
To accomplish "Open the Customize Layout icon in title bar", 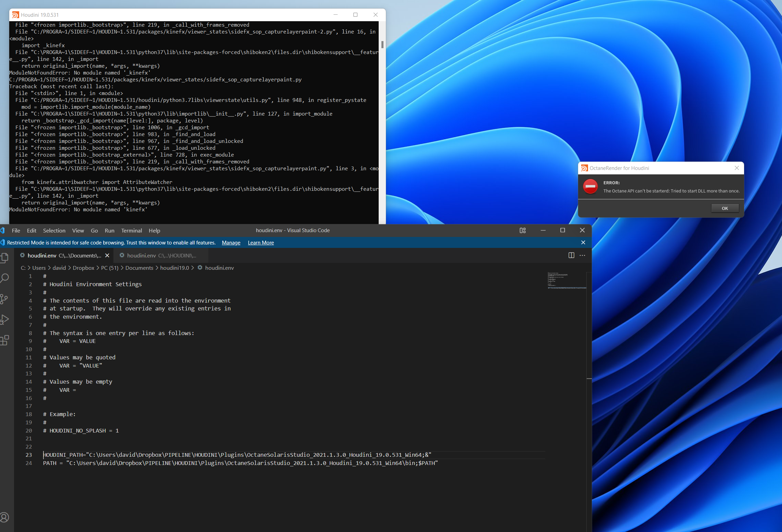I will pyautogui.click(x=522, y=230).
